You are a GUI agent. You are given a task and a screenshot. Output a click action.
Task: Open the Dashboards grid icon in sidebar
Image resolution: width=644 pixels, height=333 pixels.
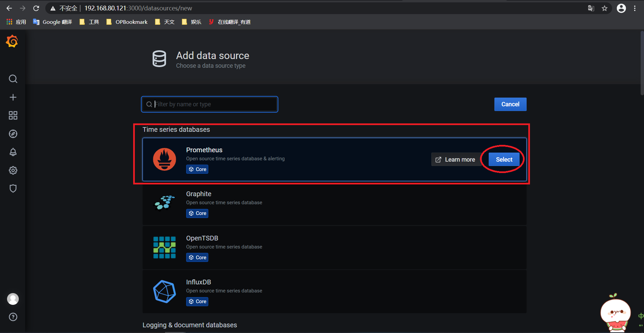click(x=13, y=115)
